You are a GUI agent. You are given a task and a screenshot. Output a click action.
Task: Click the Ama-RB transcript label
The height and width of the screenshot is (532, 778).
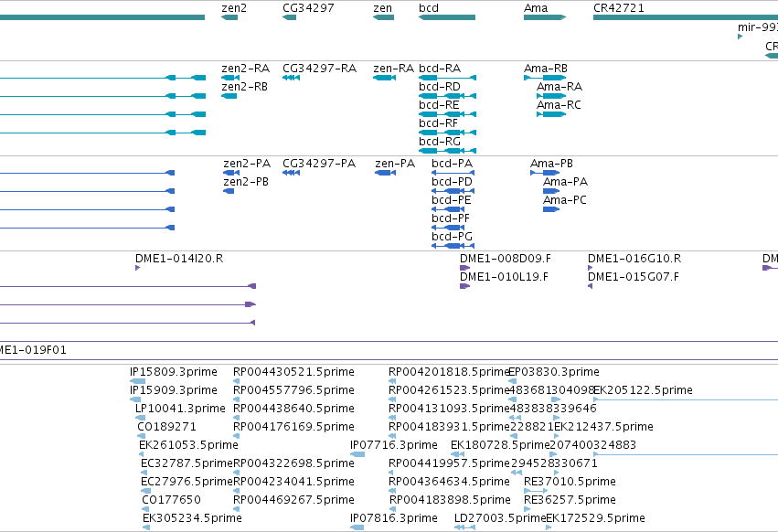(x=546, y=68)
